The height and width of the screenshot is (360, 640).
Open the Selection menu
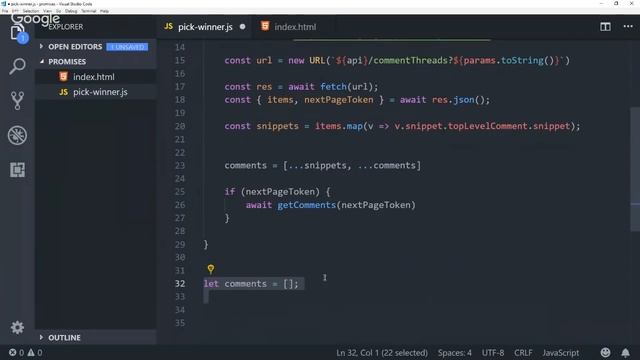[31, 11]
